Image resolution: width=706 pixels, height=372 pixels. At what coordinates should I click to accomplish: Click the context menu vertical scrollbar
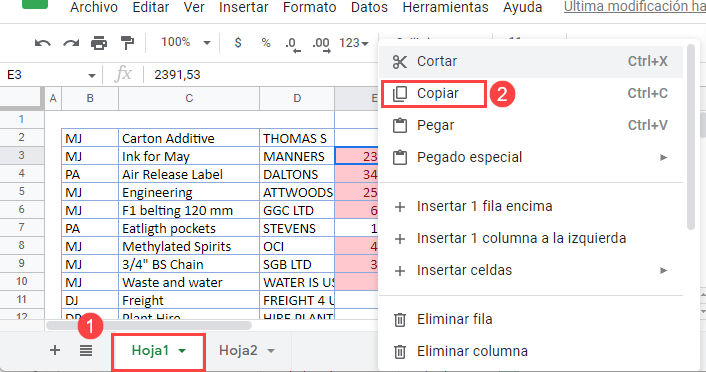[x=691, y=137]
